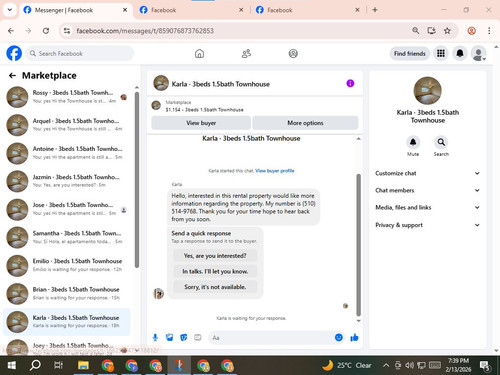
Task: Open the emoji picker in message box
Action: [x=339, y=338]
